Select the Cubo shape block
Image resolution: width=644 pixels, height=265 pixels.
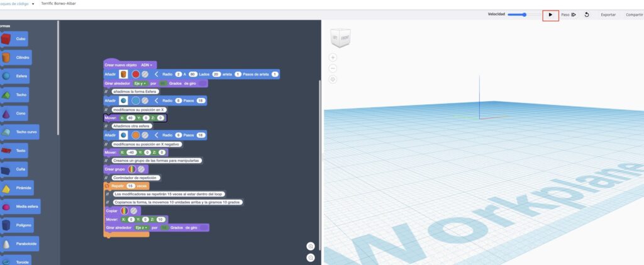pos(16,39)
